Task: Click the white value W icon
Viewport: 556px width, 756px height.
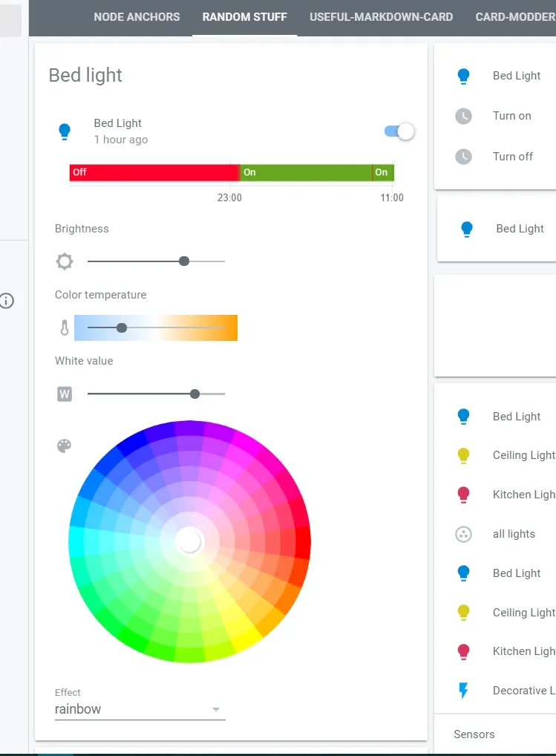Action: pyautogui.click(x=65, y=394)
